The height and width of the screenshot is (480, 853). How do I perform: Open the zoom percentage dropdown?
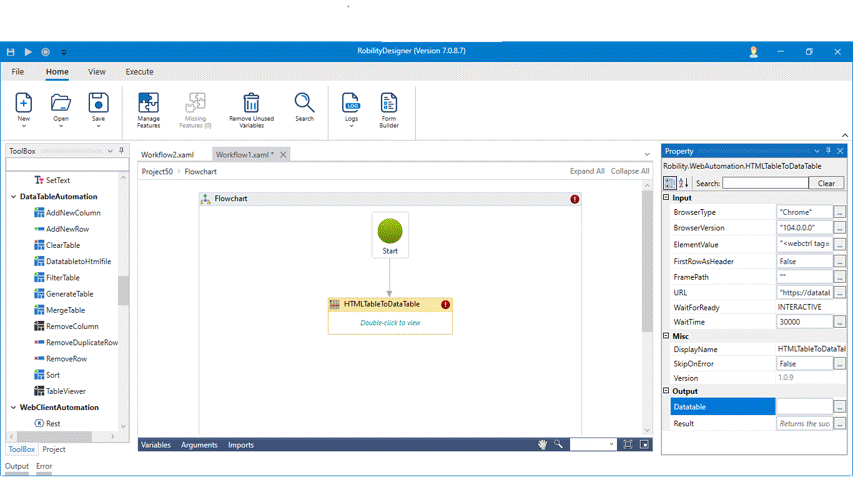coord(610,445)
